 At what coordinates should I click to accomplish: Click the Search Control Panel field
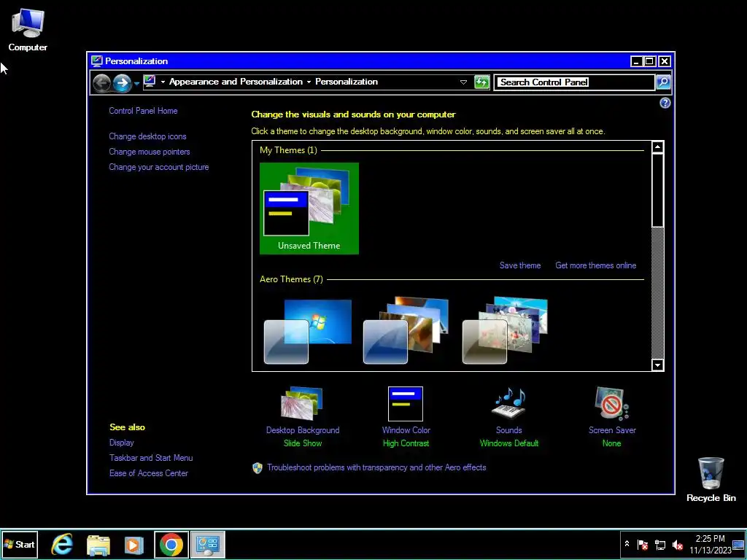click(574, 82)
